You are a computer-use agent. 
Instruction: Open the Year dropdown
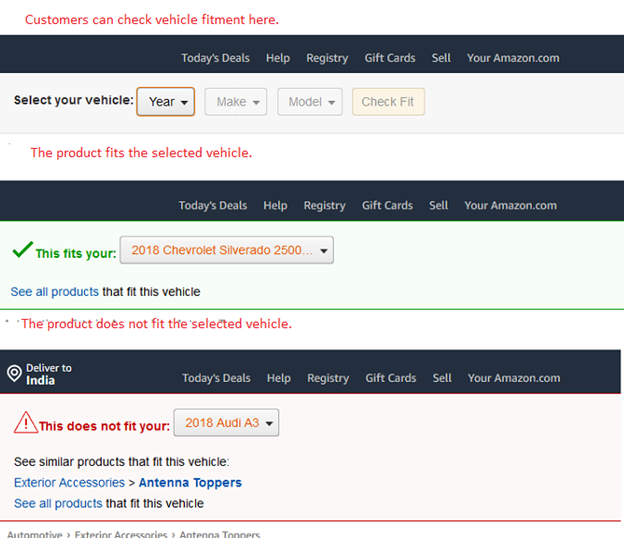pyautogui.click(x=166, y=102)
